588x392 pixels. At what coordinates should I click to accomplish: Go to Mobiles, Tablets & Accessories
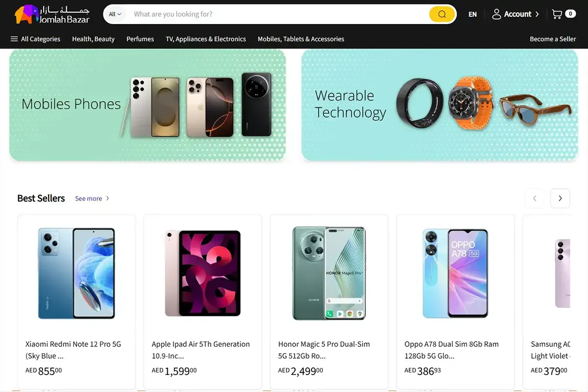point(301,39)
